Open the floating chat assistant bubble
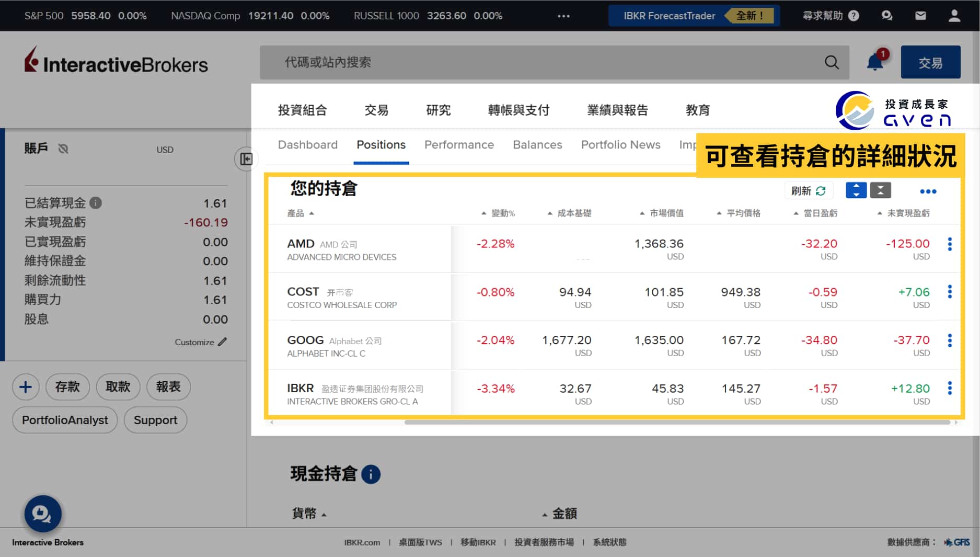 point(42,514)
